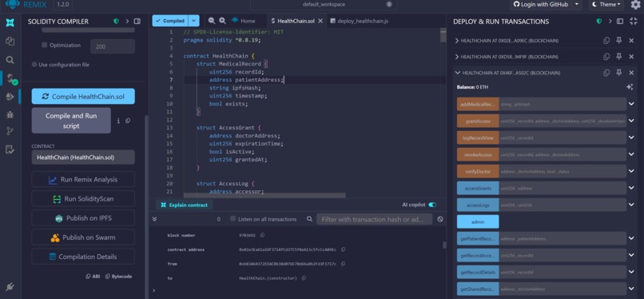
Task: Open the Search in files sidebar icon
Action: (x=10, y=60)
